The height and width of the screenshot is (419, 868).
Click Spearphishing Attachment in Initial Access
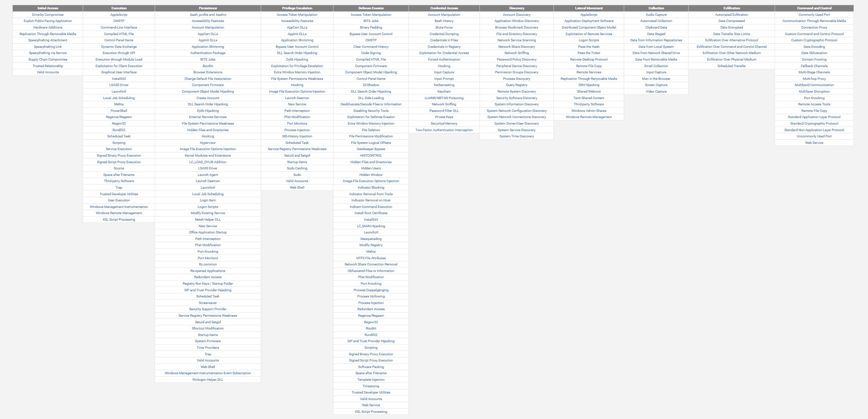(48, 40)
